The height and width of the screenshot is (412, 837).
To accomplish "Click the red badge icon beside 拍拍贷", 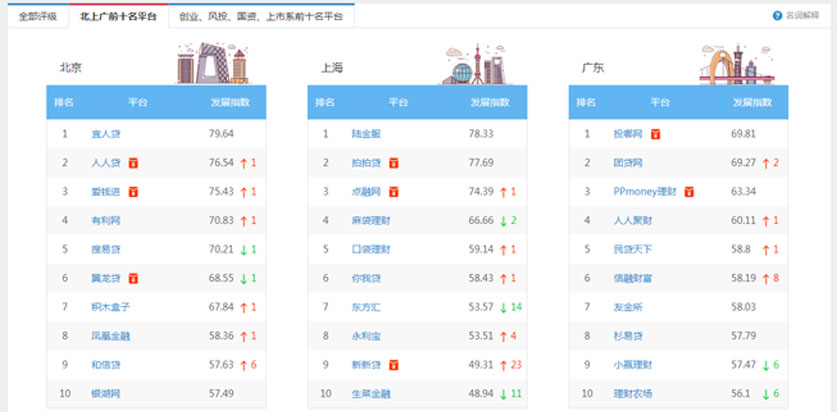I will pyautogui.click(x=394, y=163).
